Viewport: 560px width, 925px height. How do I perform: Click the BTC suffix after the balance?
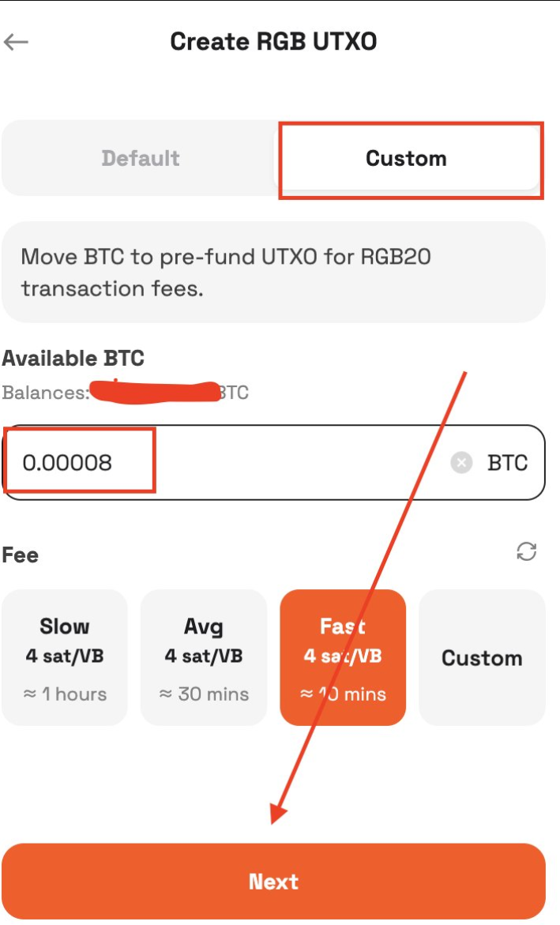click(x=235, y=393)
